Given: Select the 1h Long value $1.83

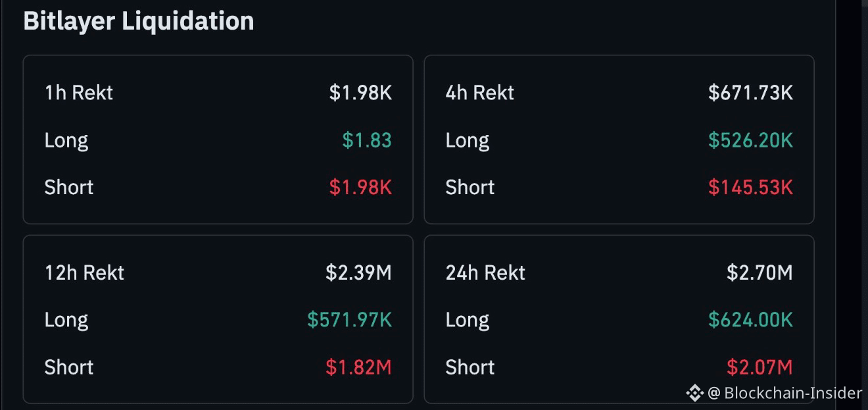Looking at the screenshot, I should pyautogui.click(x=367, y=140).
